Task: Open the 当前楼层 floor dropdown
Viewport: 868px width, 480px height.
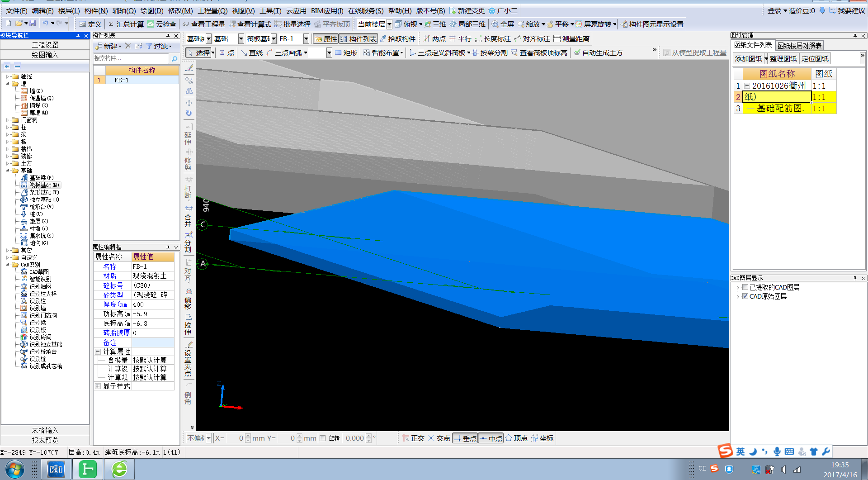Action: coord(390,24)
